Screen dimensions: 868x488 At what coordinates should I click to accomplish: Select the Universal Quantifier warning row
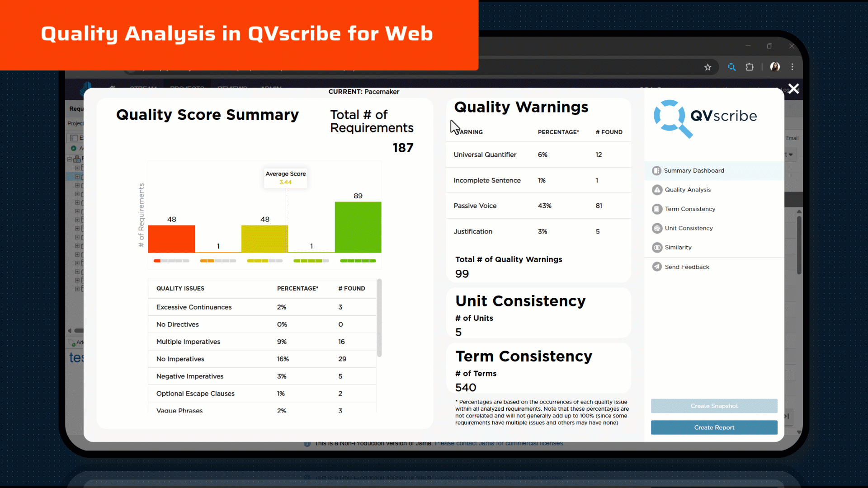point(538,155)
